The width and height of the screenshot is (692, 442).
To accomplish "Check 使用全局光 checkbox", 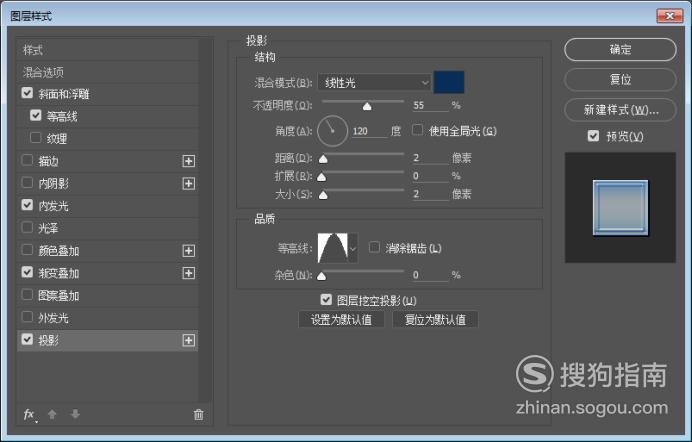I will (x=417, y=130).
